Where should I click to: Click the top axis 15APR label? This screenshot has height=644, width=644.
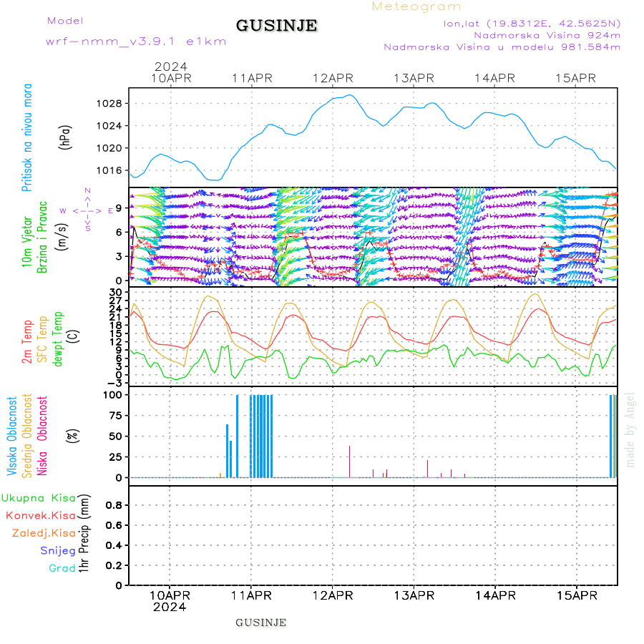576,79
